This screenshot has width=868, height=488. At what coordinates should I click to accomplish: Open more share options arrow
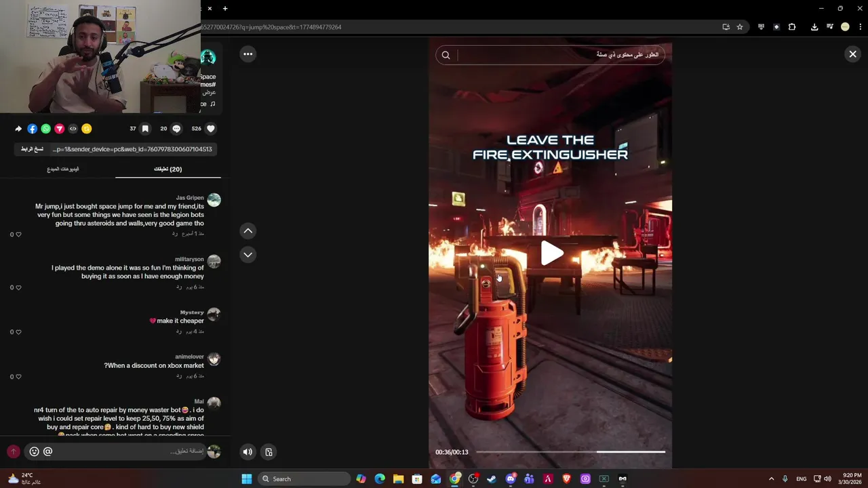18,129
